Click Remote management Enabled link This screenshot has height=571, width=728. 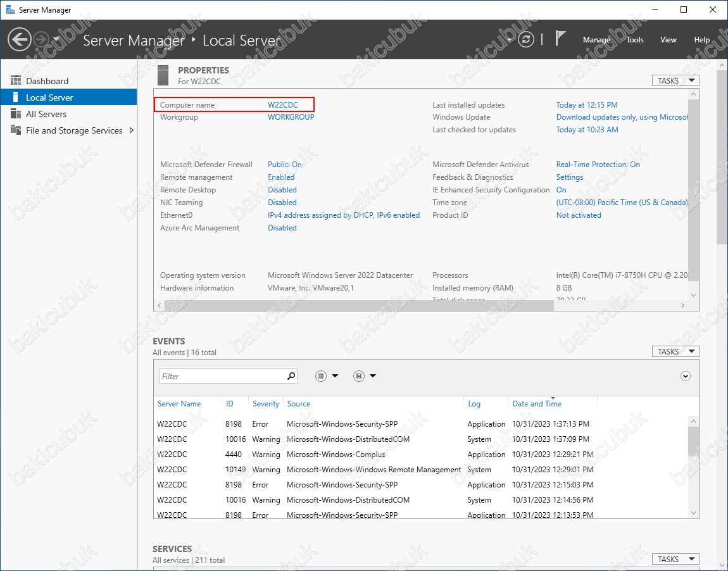click(x=281, y=177)
